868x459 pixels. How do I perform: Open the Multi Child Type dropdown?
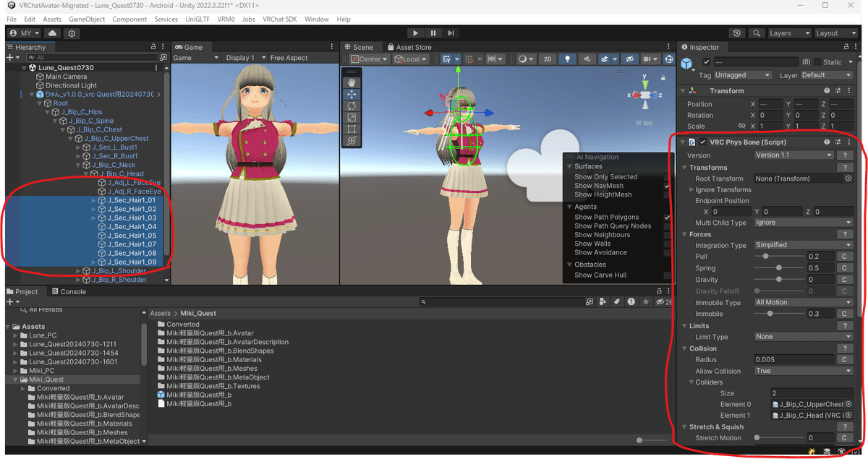tap(804, 223)
